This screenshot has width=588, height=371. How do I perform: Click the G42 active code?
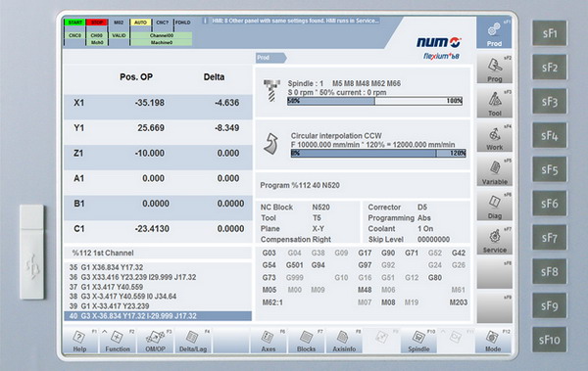(459, 253)
